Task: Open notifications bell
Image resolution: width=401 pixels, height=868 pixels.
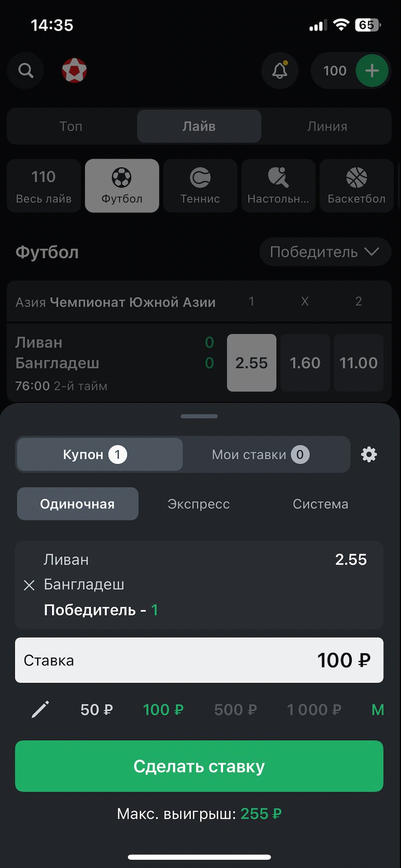Action: pos(280,71)
